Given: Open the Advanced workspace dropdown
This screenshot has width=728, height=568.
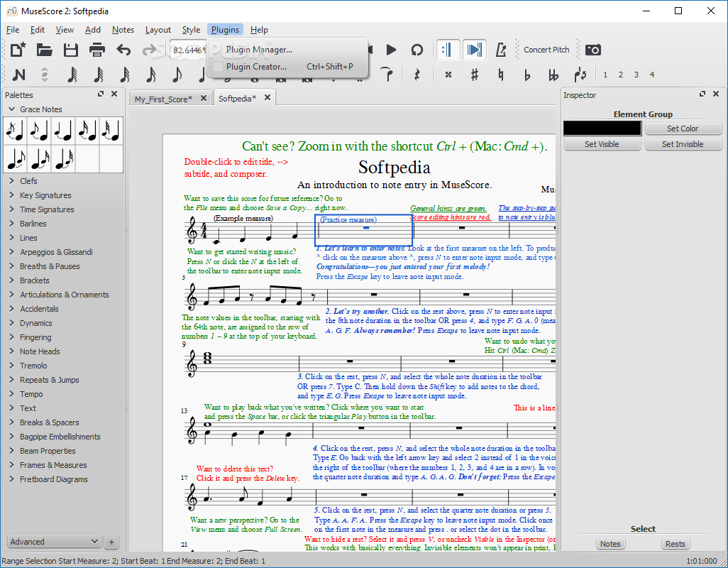Looking at the screenshot, I should [x=54, y=542].
